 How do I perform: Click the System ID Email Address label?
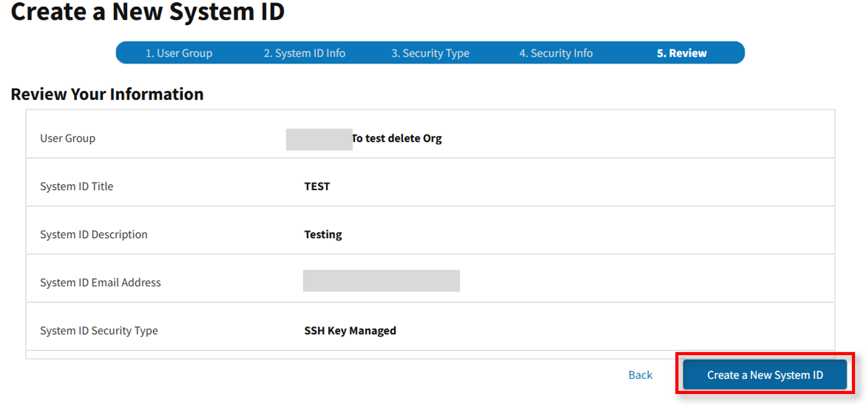pyautogui.click(x=100, y=283)
